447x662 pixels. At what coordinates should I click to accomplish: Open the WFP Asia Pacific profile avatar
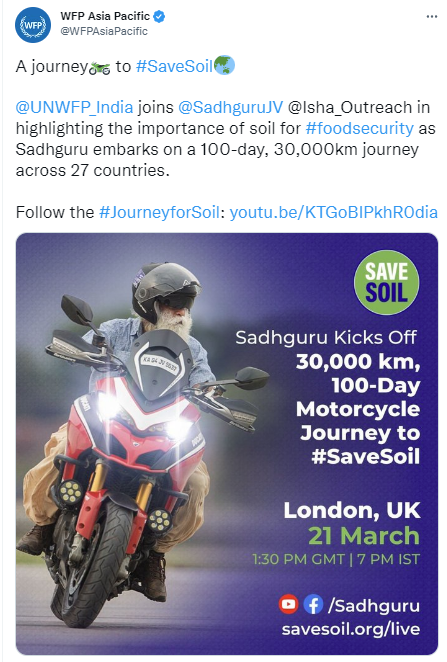tap(33, 25)
